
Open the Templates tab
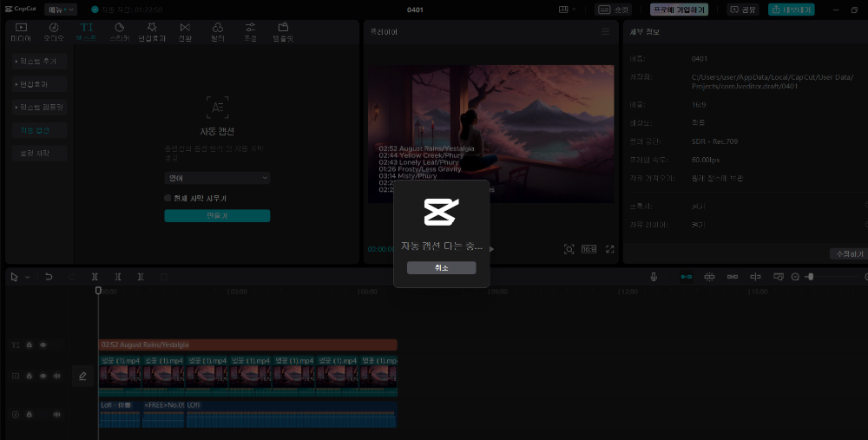click(283, 32)
